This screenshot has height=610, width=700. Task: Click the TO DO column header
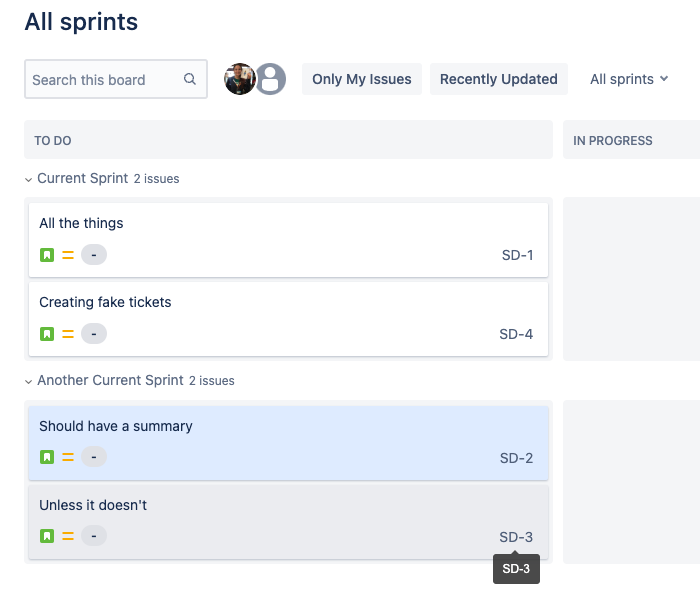tap(53, 141)
